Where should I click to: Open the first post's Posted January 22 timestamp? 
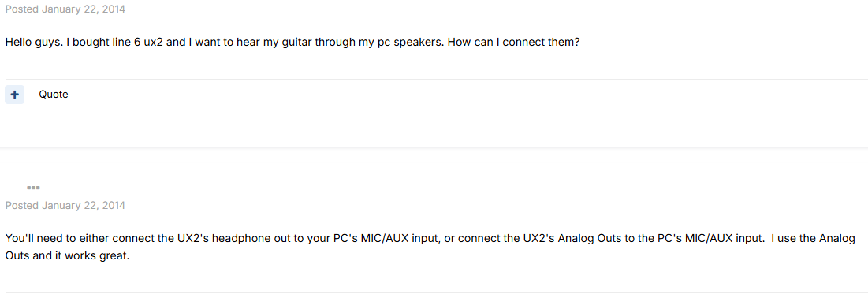pos(65,9)
